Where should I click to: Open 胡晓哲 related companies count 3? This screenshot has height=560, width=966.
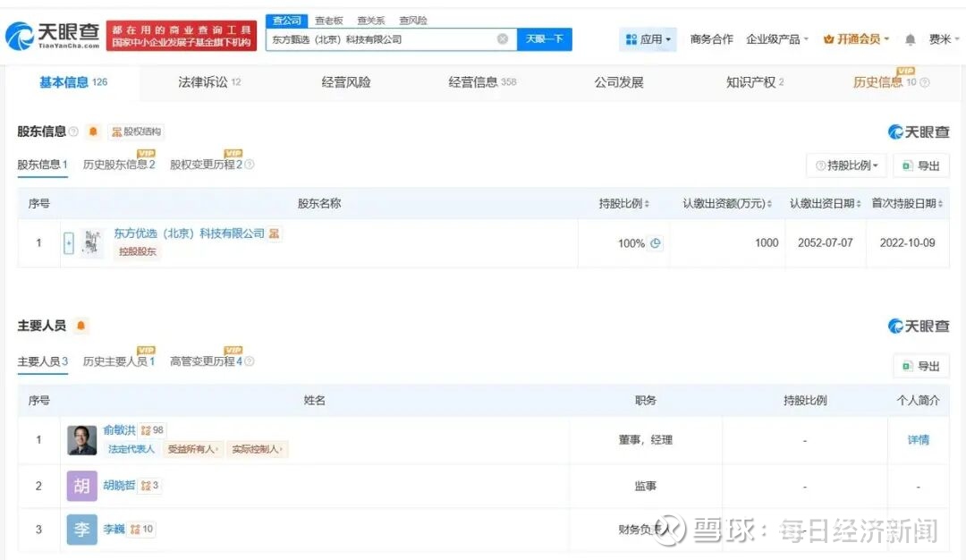click(149, 486)
